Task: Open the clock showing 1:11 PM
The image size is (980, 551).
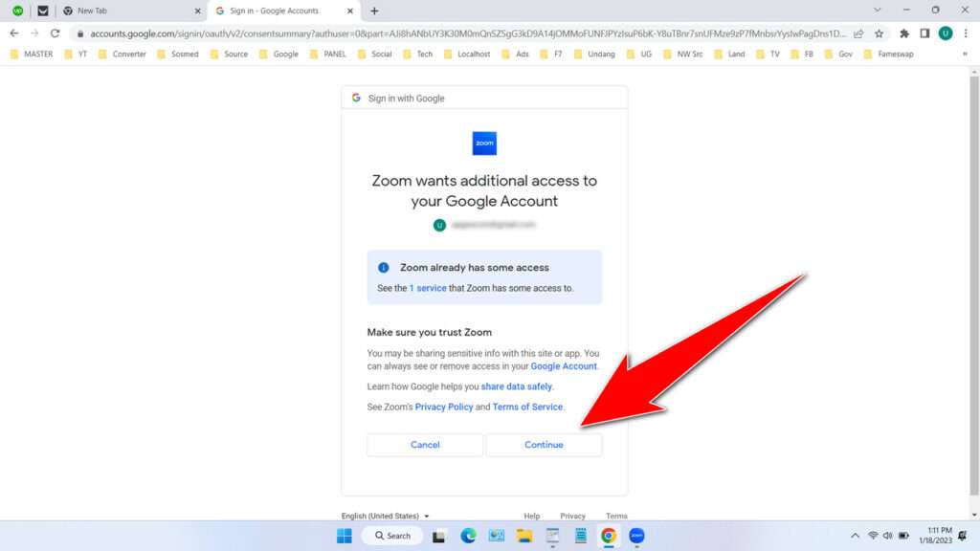Action: click(936, 536)
